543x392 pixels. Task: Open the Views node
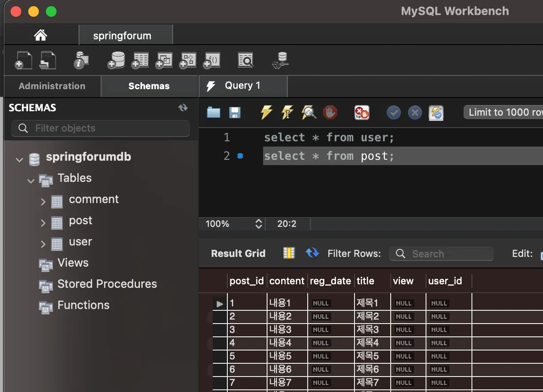point(73,263)
